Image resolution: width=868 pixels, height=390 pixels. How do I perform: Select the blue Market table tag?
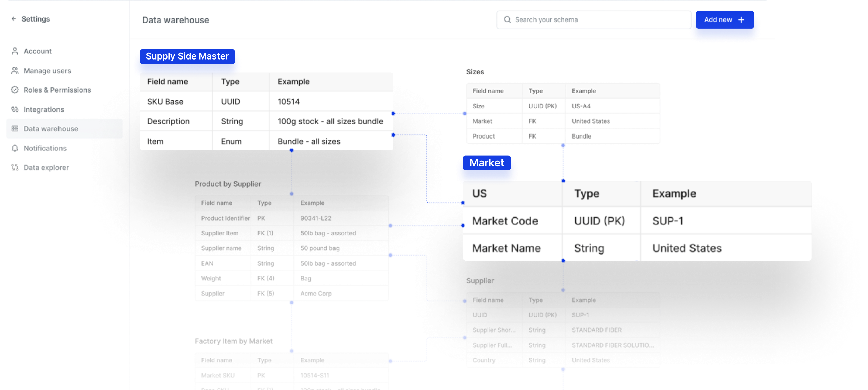click(x=486, y=163)
